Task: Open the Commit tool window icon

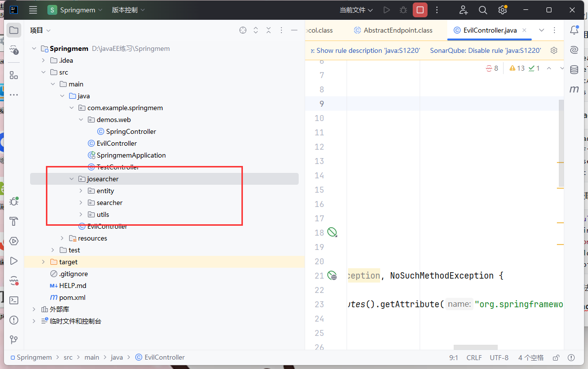Action: click(x=14, y=50)
